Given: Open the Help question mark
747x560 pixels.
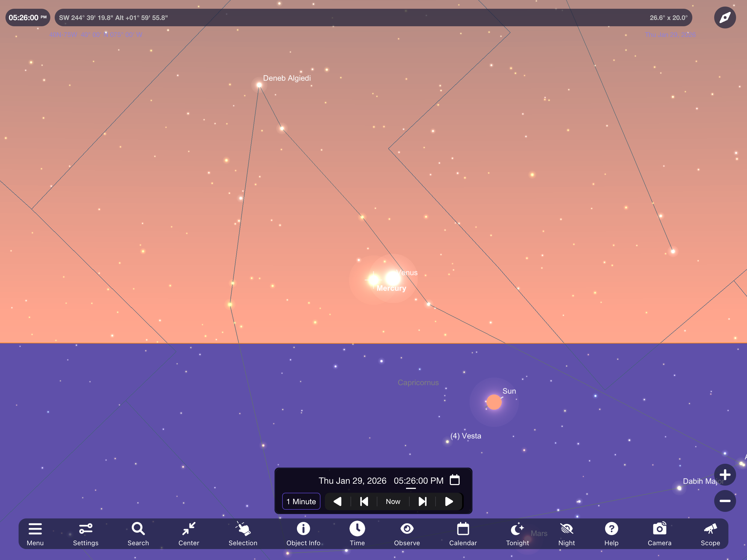Looking at the screenshot, I should click(x=611, y=534).
